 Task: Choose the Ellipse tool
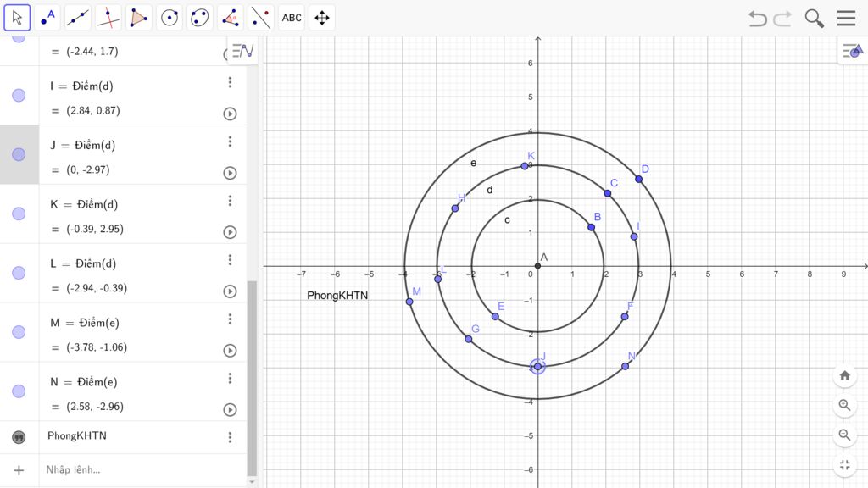(200, 17)
